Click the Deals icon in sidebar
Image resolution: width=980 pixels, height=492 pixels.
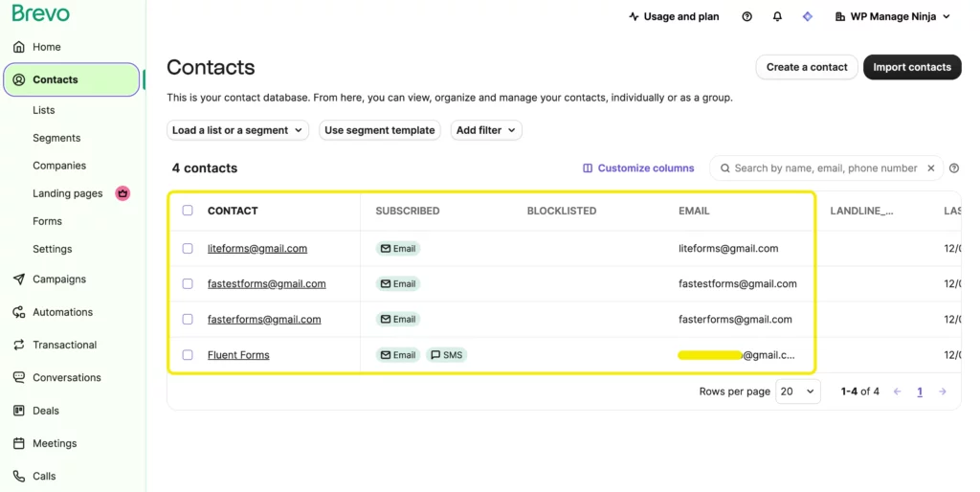click(19, 410)
